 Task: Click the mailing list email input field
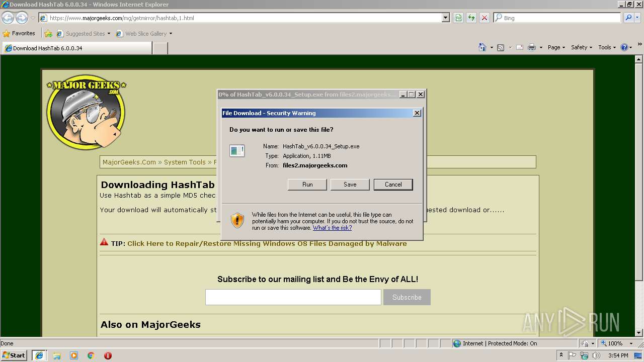click(x=293, y=297)
